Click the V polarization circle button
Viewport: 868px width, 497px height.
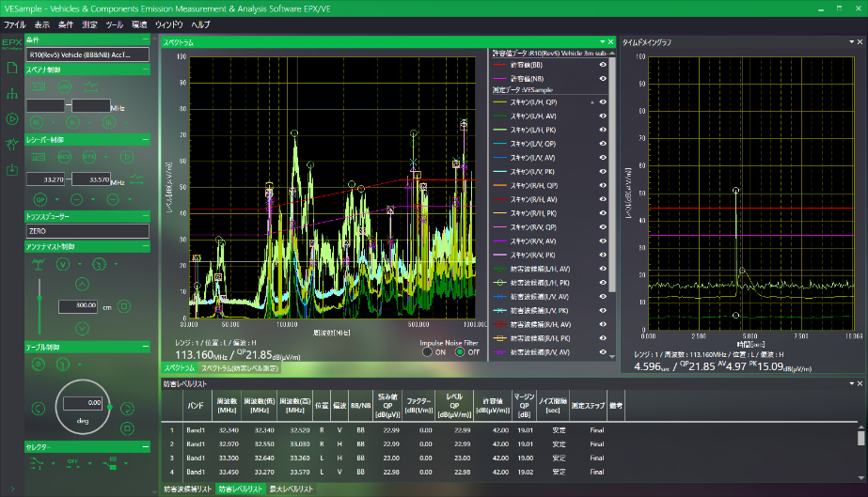pyautogui.click(x=63, y=264)
